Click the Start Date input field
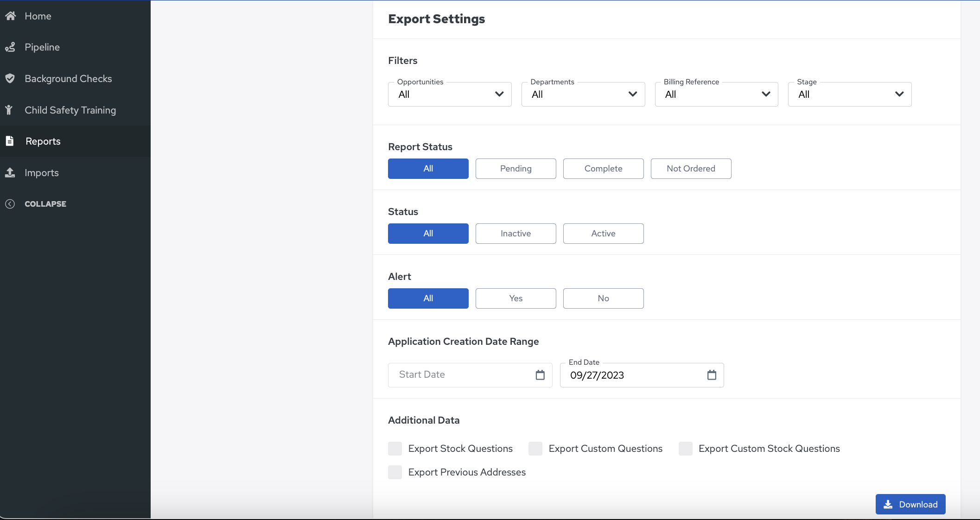Screen dimensions: 980x520 coord(470,375)
